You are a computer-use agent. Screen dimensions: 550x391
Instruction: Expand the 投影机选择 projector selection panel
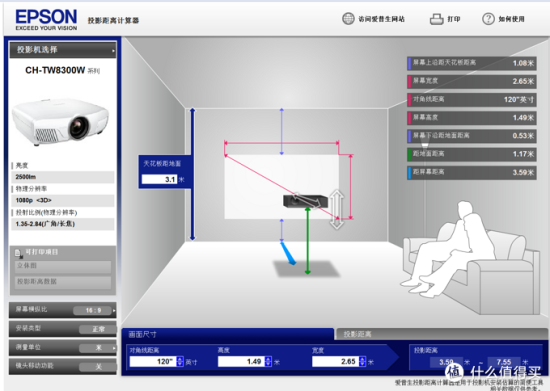point(62,50)
